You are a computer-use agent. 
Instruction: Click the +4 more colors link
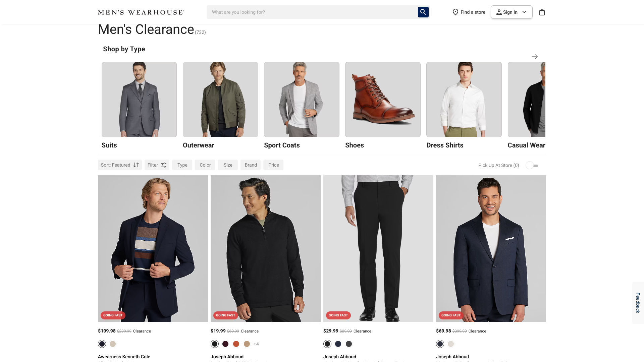(256, 344)
